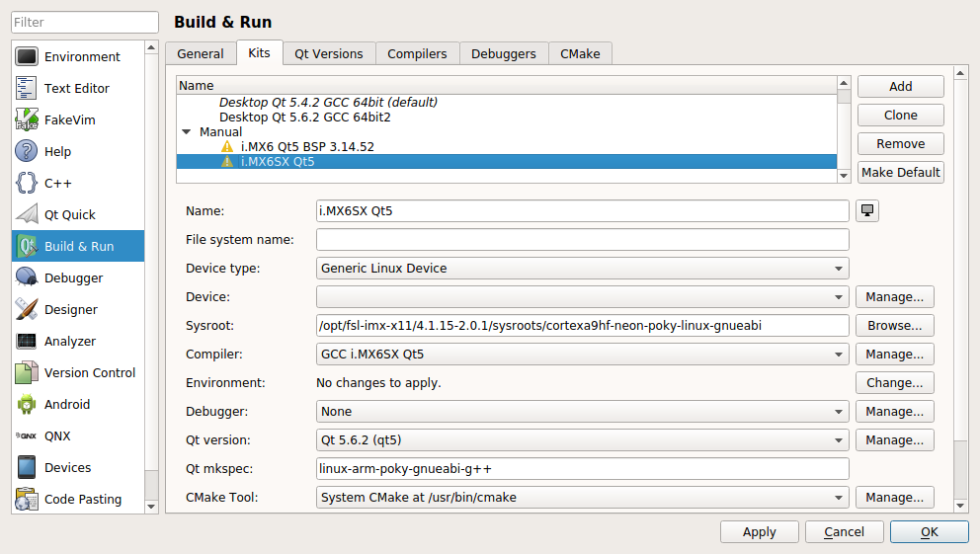Viewport: 980px width, 554px height.
Task: Select the i.MX6 Qt5 BSP 3.14.52 kit
Action: (307, 146)
